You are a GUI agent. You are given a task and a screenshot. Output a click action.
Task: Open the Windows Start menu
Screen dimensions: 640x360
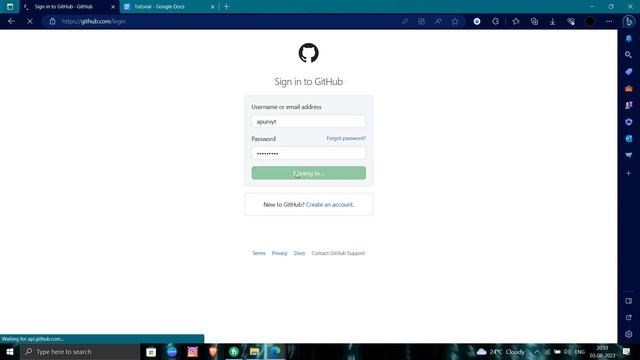click(x=10, y=351)
